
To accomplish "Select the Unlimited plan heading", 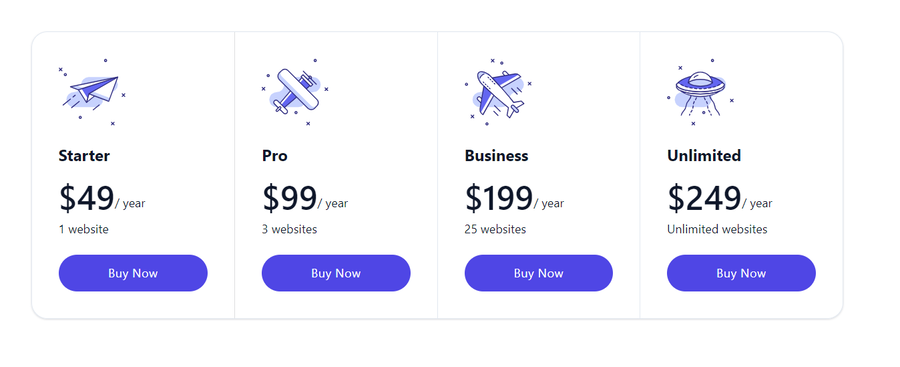I will pyautogui.click(x=704, y=156).
